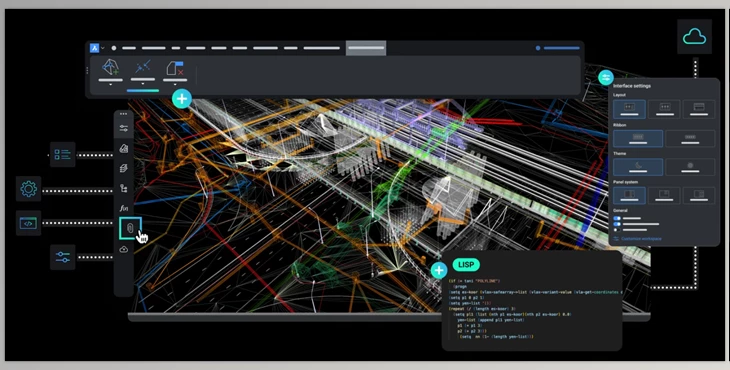Click the highlighted paperclip attachments icon
This screenshot has height=370, width=730.
(x=130, y=229)
